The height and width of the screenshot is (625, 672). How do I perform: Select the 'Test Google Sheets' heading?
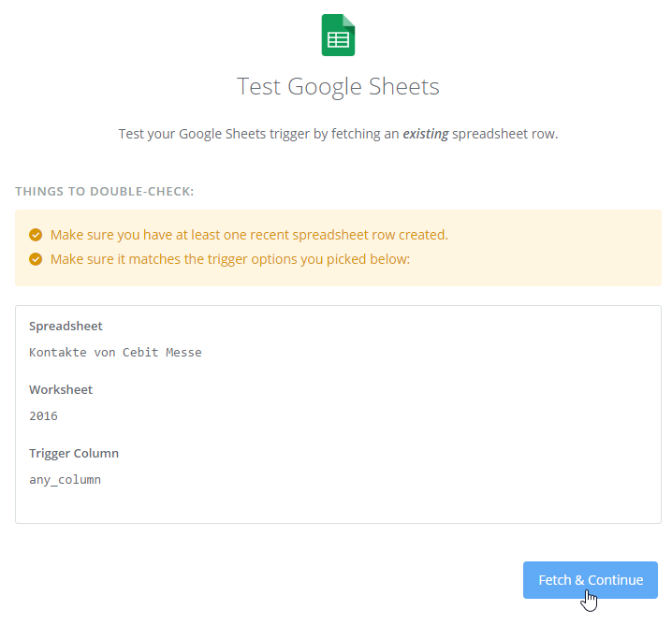[x=338, y=86]
